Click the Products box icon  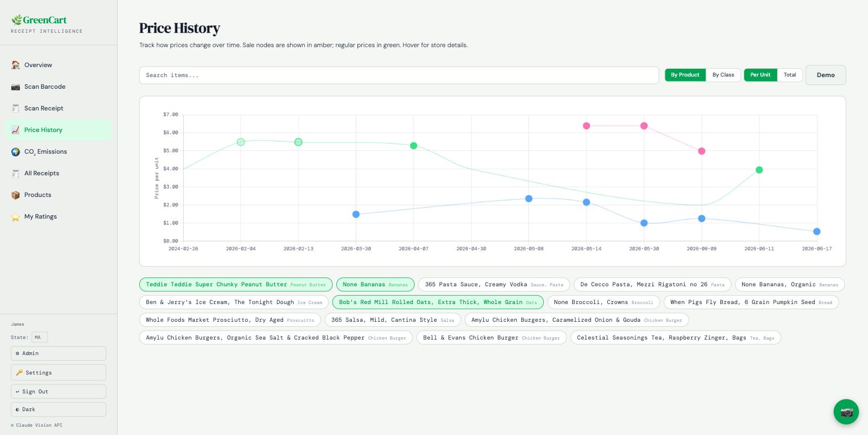pos(16,195)
